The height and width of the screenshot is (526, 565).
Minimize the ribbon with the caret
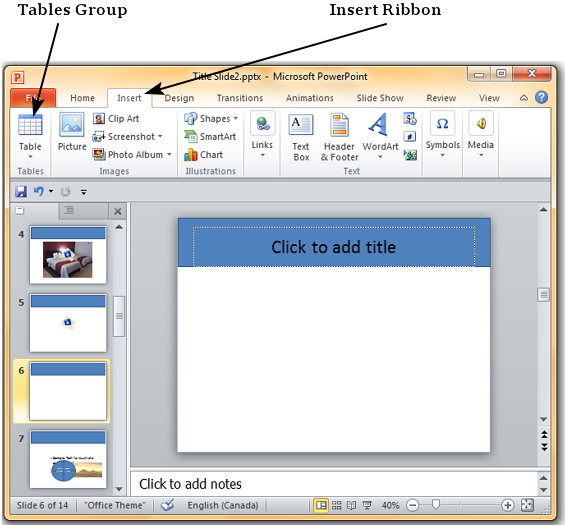click(524, 98)
